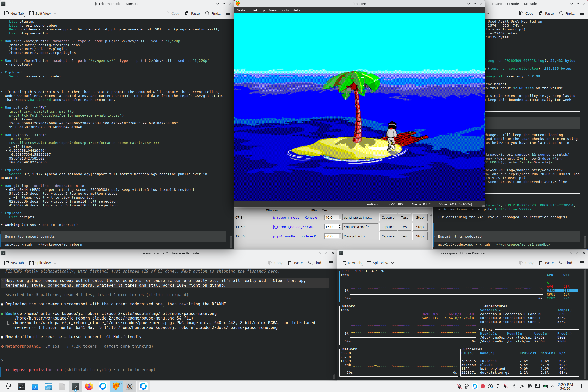Screen dimensions: 588x392
Task: Click Test in the jc_reborn_claude_2 row
Action: pos(404,227)
